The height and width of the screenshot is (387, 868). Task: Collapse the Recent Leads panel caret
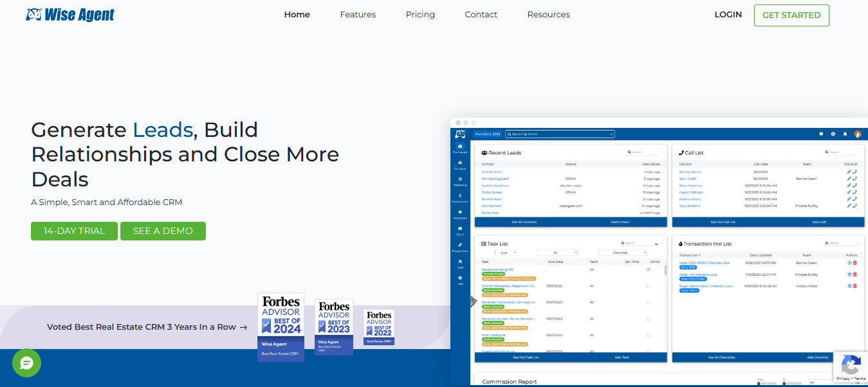pos(661,152)
